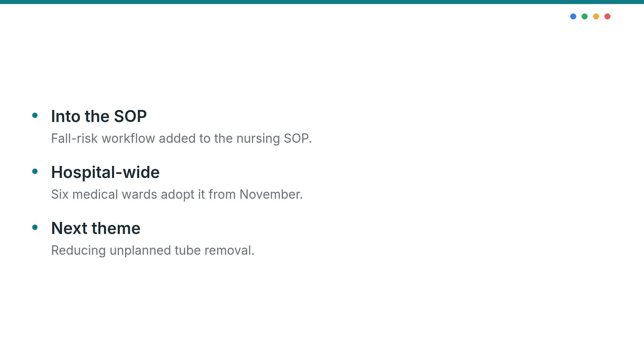Select the Into the SOP heading
This screenshot has width=644, height=362.
point(99,116)
